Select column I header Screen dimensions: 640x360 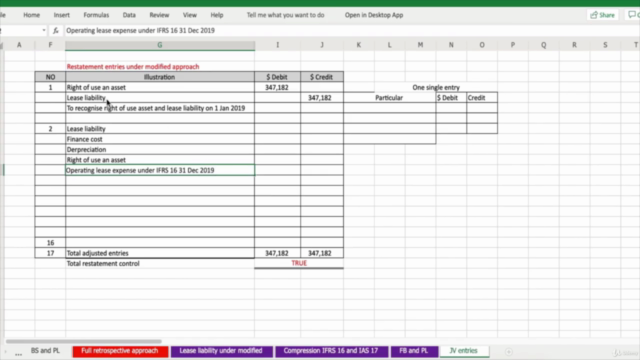(x=278, y=45)
